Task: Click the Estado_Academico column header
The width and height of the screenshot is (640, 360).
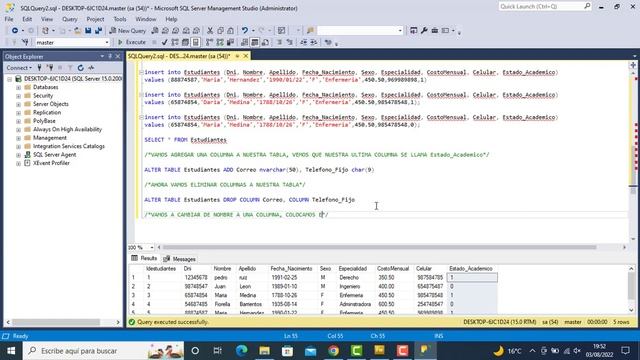Action: pyautogui.click(x=471, y=269)
